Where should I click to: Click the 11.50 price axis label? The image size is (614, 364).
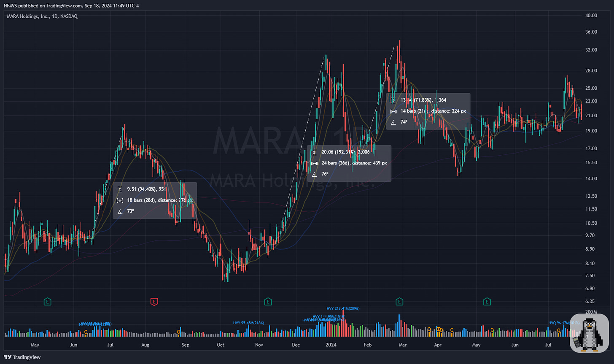pyautogui.click(x=592, y=209)
